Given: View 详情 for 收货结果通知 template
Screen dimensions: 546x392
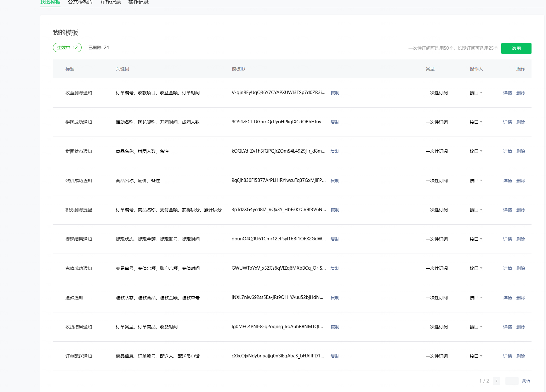Looking at the screenshot, I should (x=507, y=327).
